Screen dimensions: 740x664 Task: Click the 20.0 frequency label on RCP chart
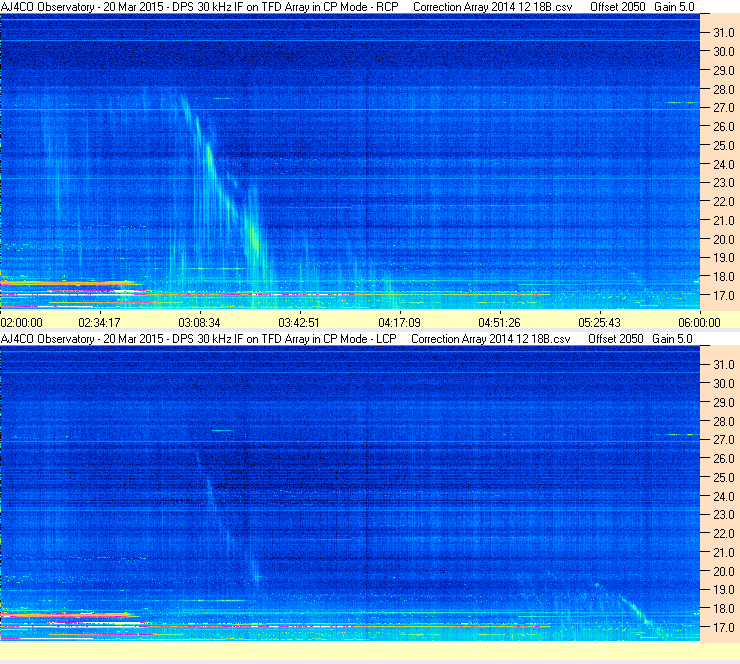(724, 240)
